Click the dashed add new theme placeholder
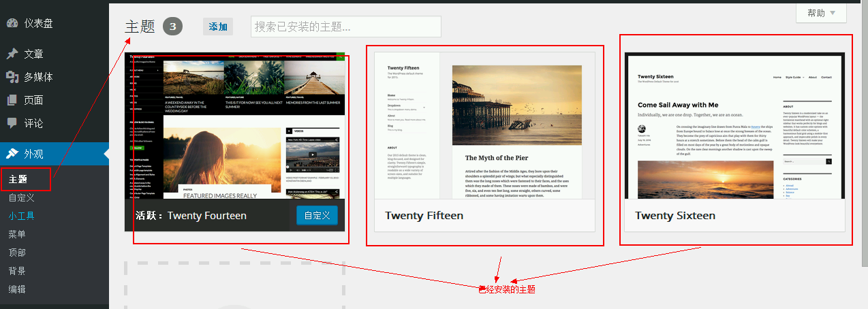The height and width of the screenshot is (309, 868). 235,286
